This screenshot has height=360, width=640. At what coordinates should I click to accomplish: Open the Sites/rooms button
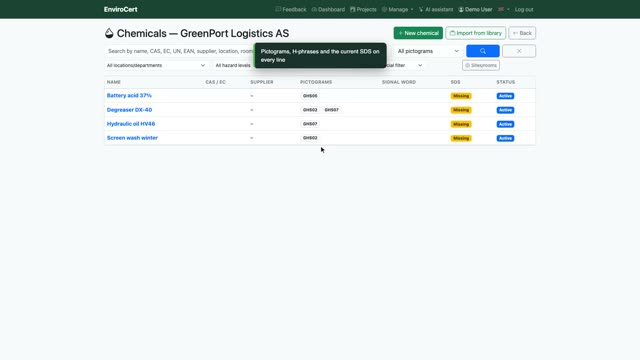pos(481,65)
